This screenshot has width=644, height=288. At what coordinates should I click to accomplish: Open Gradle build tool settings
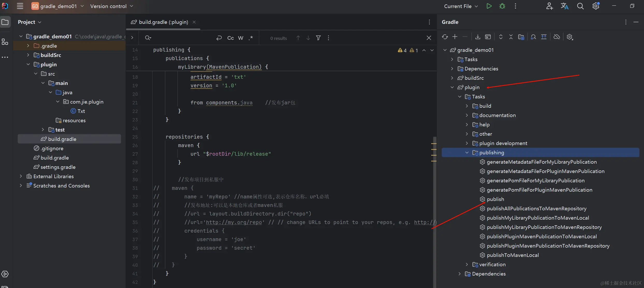click(x=569, y=37)
